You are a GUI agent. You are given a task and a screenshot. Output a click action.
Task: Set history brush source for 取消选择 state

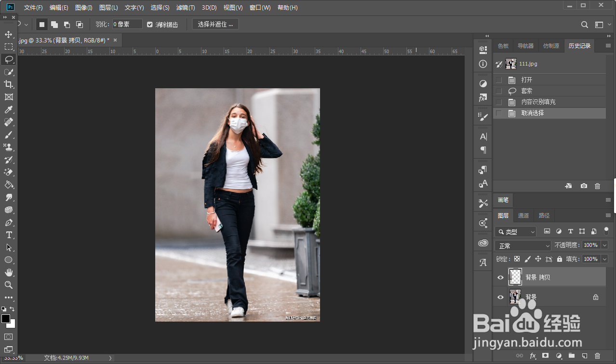click(x=499, y=113)
